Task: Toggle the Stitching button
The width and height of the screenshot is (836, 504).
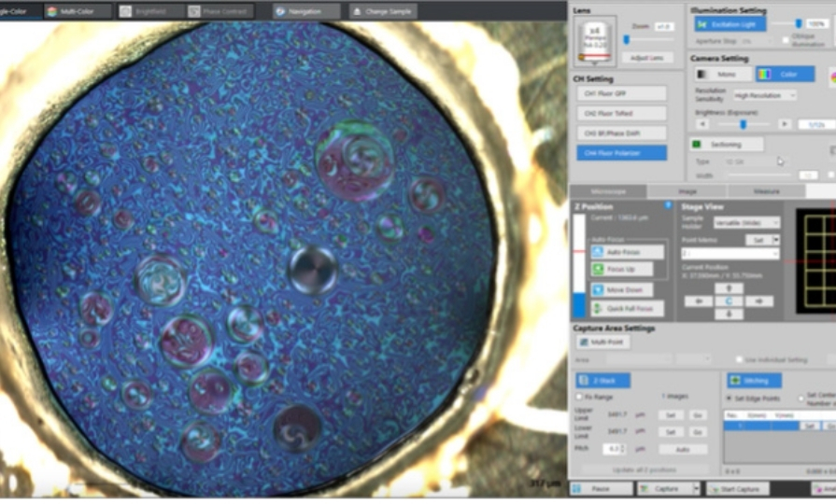Action: click(754, 380)
